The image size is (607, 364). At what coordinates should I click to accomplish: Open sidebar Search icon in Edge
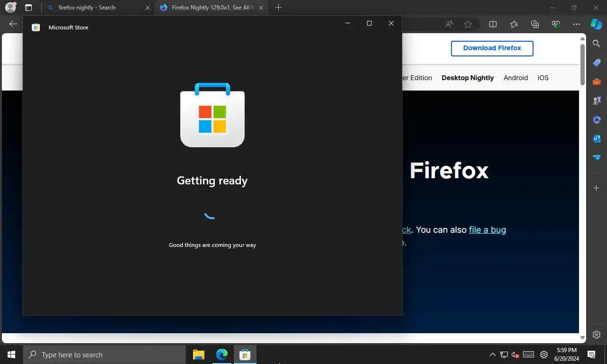597,44
